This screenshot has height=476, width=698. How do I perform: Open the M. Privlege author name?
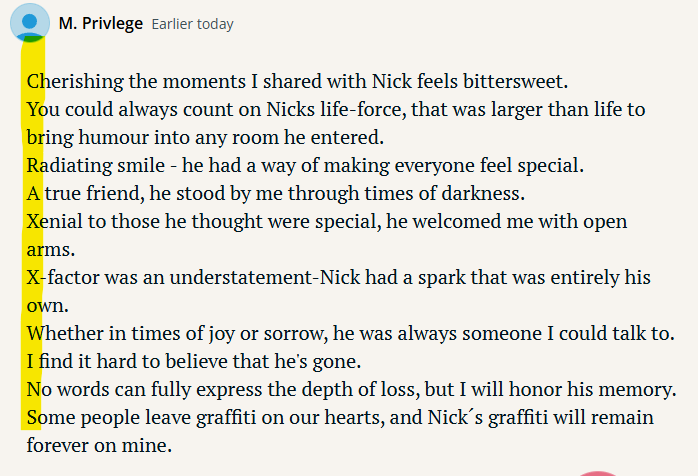(x=101, y=23)
